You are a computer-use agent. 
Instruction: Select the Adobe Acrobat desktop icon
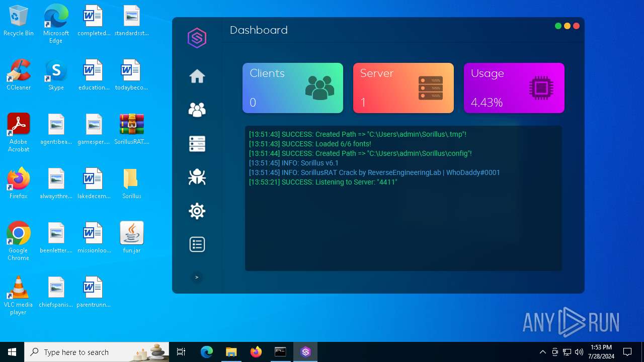pos(19,132)
